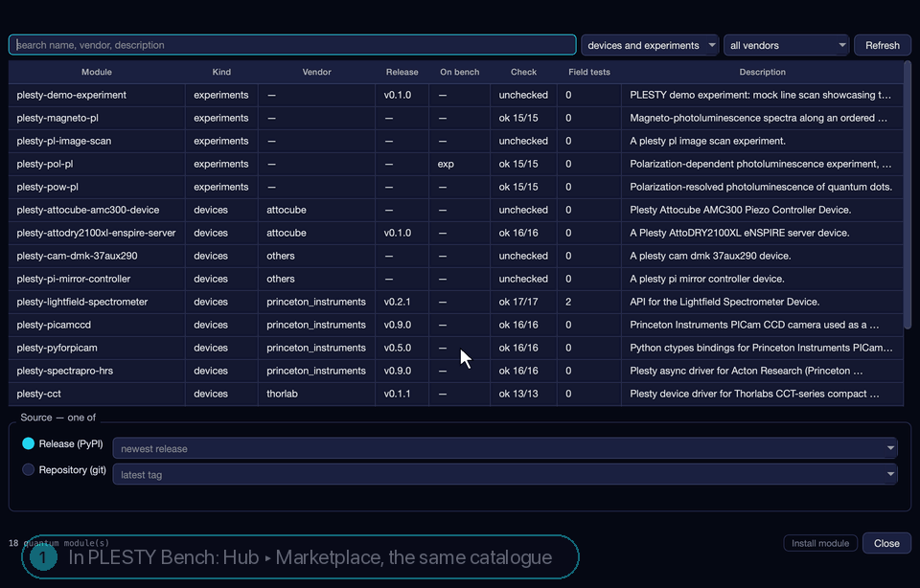Select the plesty-attodry2100xl-enspire-server module
The width and height of the screenshot is (920, 588).
tap(96, 233)
